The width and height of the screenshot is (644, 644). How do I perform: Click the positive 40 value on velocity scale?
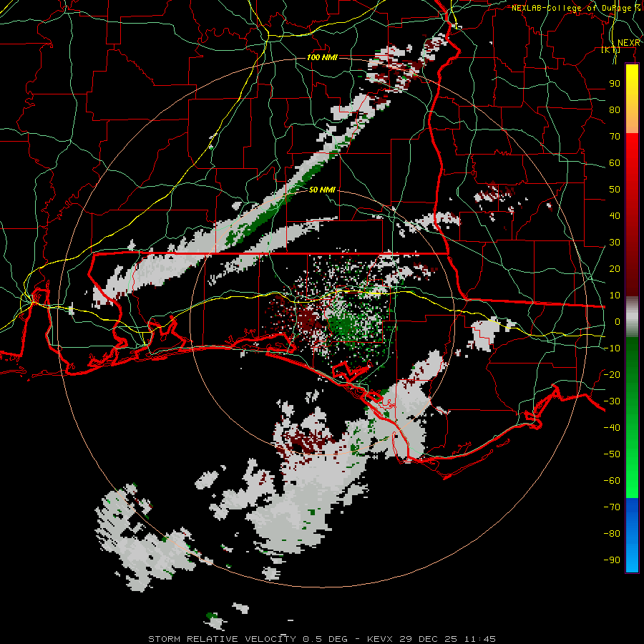pos(615,216)
